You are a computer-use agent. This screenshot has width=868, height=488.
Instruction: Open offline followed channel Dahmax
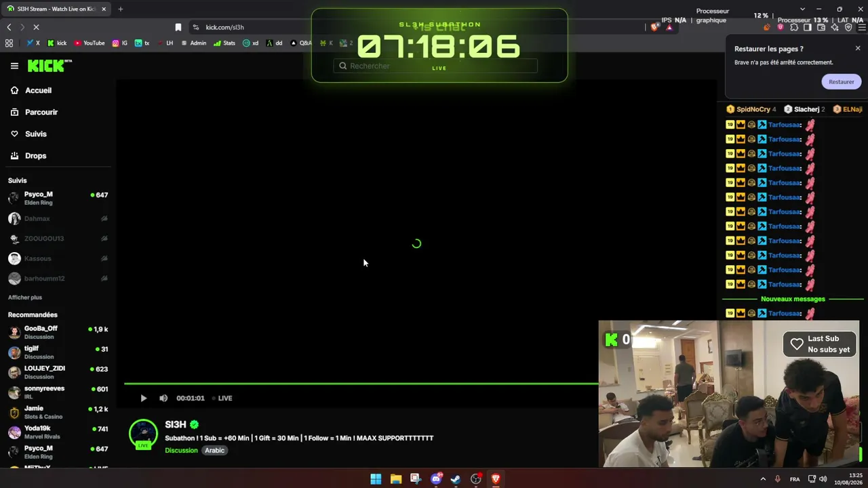[58, 218]
